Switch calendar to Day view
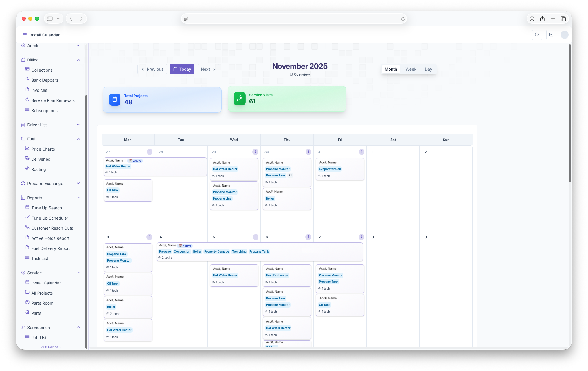Image resolution: width=588 pixels, height=371 pixels. pos(428,69)
